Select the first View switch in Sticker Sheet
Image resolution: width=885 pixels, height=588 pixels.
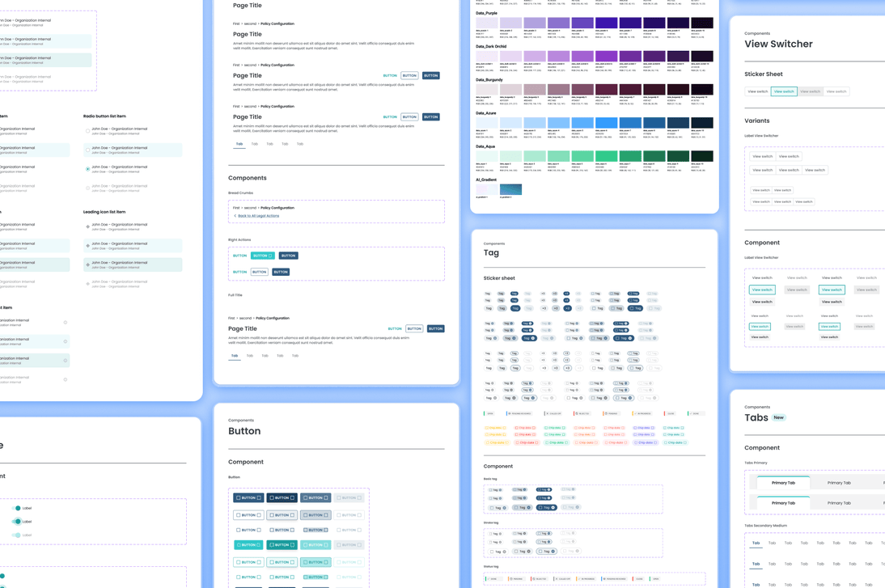pyautogui.click(x=757, y=91)
